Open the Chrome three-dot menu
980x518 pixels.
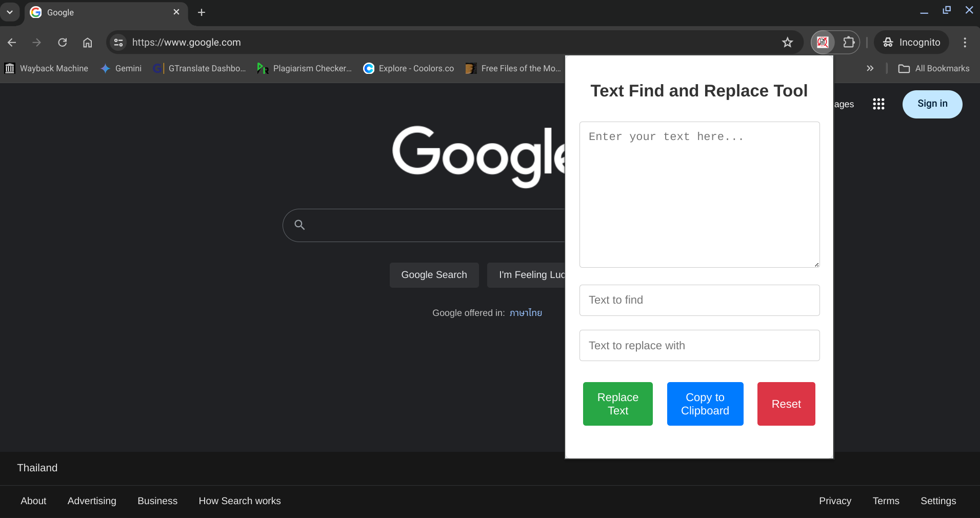click(965, 43)
